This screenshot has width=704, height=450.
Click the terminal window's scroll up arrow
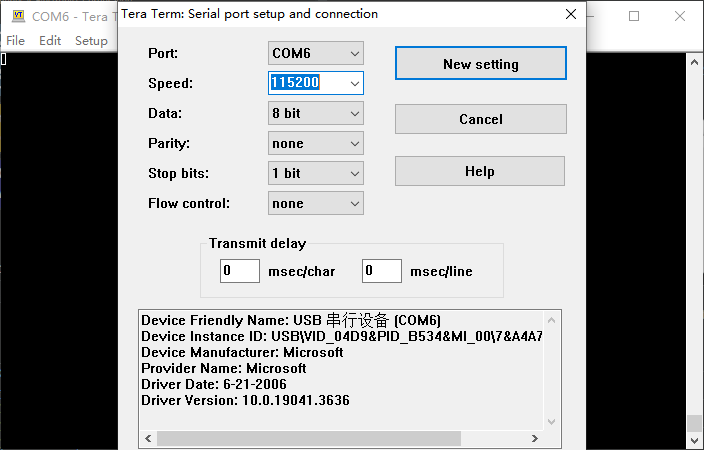[694, 61]
